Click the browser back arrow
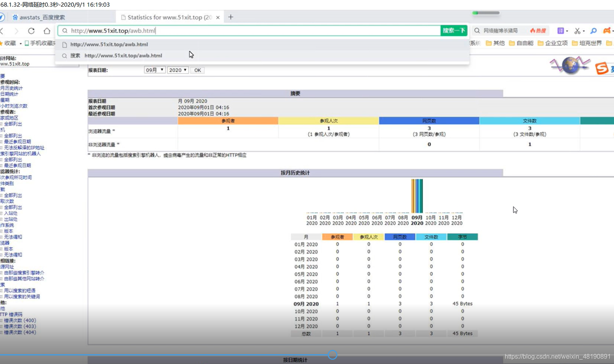 pos(2,31)
